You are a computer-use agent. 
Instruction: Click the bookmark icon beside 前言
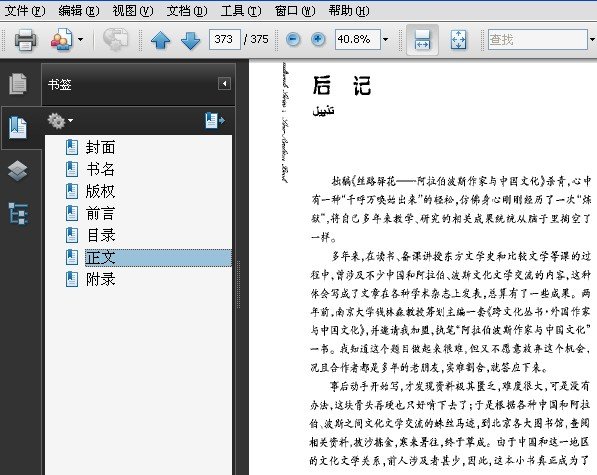click(72, 214)
